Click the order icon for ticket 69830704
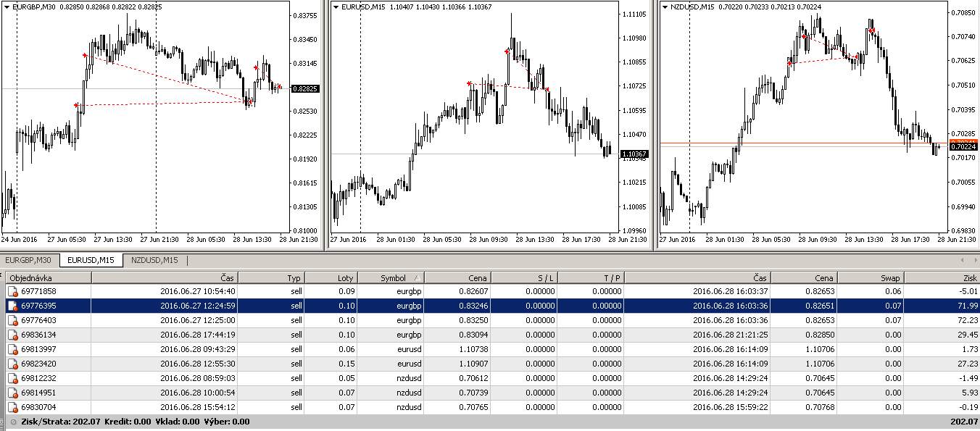 tap(12, 407)
